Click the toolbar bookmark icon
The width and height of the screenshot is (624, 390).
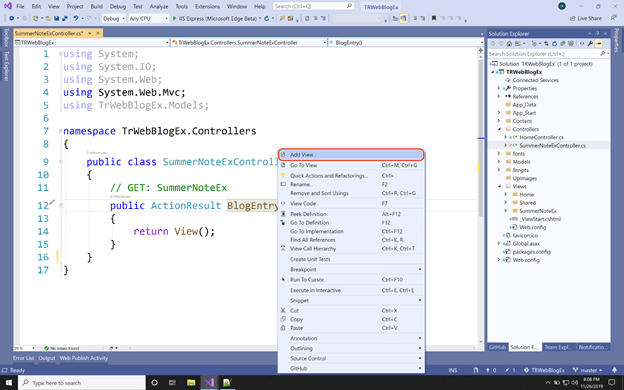click(x=434, y=18)
